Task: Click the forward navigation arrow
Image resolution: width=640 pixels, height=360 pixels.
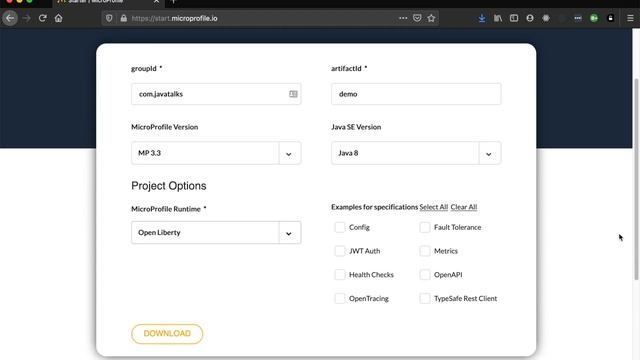Action: click(26, 18)
